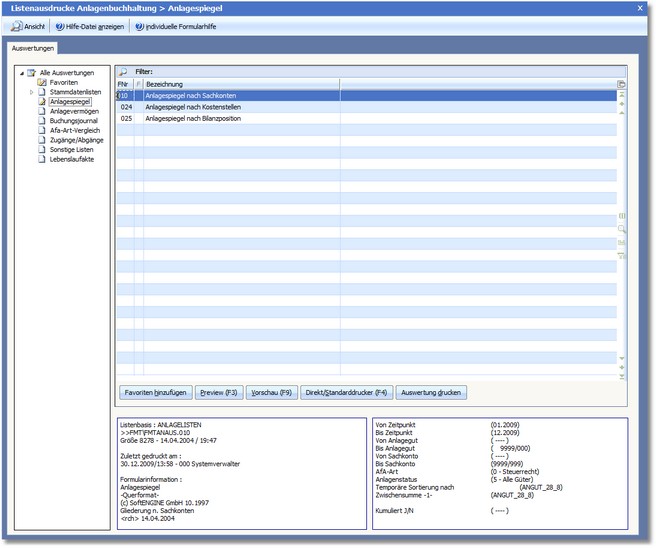Screen dimensions: 656x548
Task: Click the filter magnifier icon
Action: [123, 72]
